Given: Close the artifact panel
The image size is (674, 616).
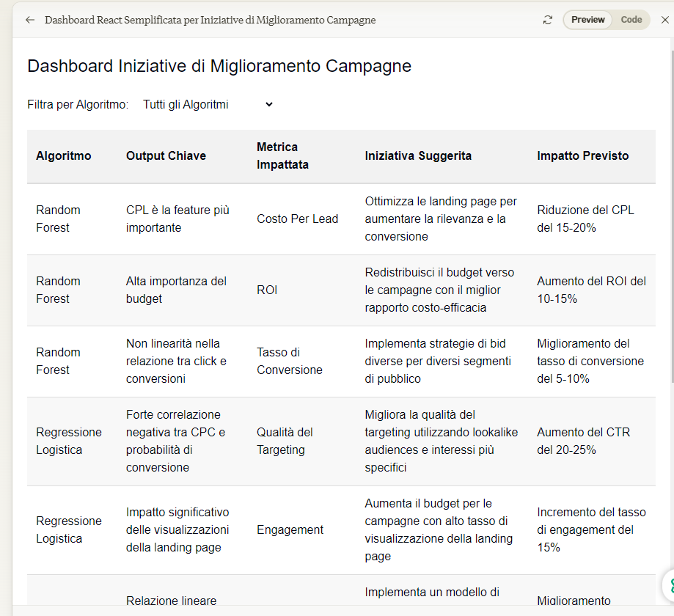Looking at the screenshot, I should (664, 20).
